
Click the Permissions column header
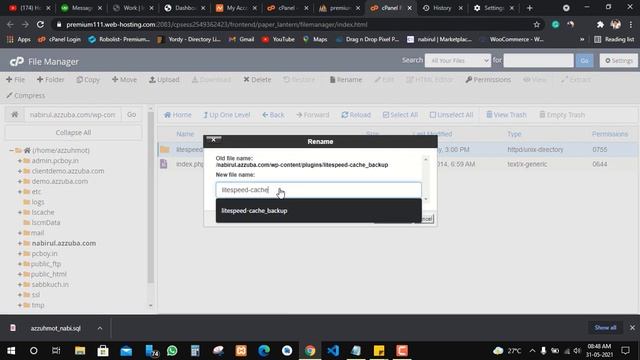610,134
